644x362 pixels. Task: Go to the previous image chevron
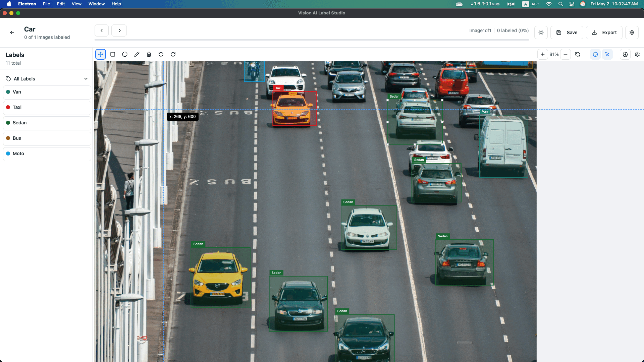click(x=102, y=31)
